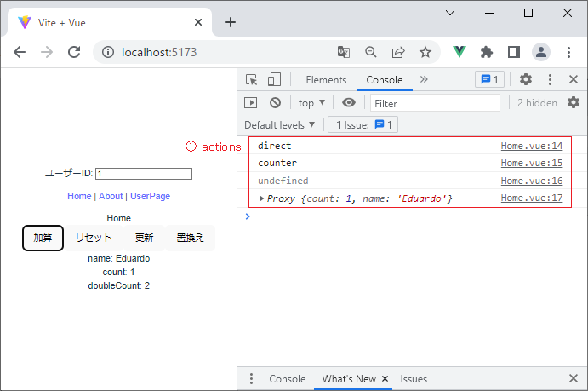Viewport: 588px width, 391px height.
Task: Go back to the previous page
Action: tap(20, 52)
